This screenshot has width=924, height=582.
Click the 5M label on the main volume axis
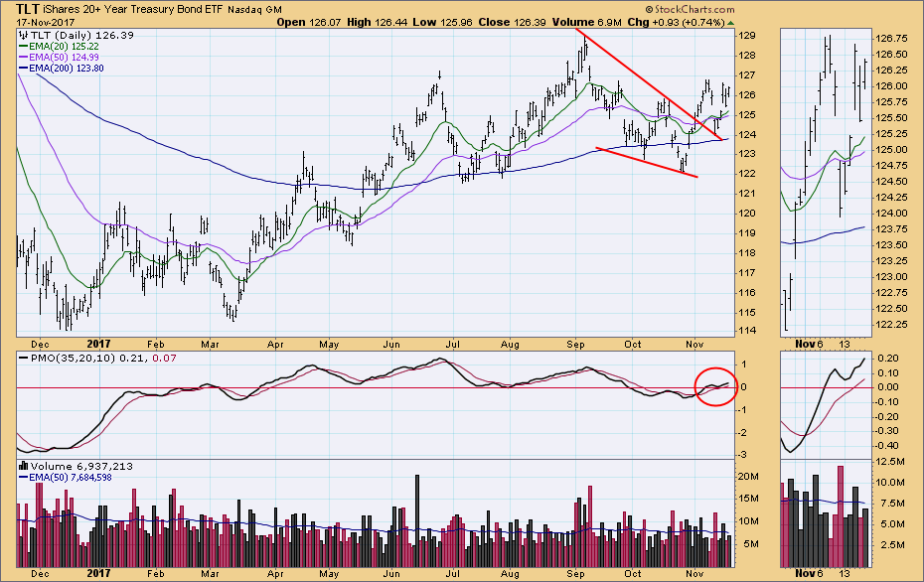(x=751, y=543)
